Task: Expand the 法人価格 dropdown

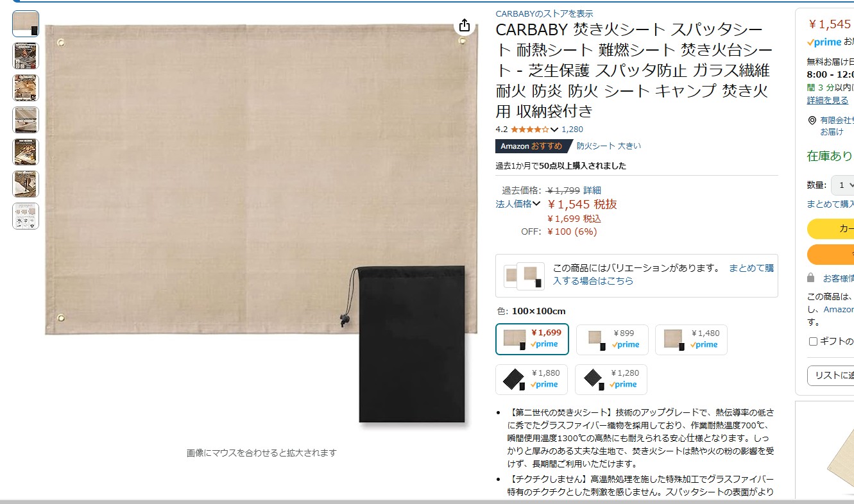Action: pos(518,204)
